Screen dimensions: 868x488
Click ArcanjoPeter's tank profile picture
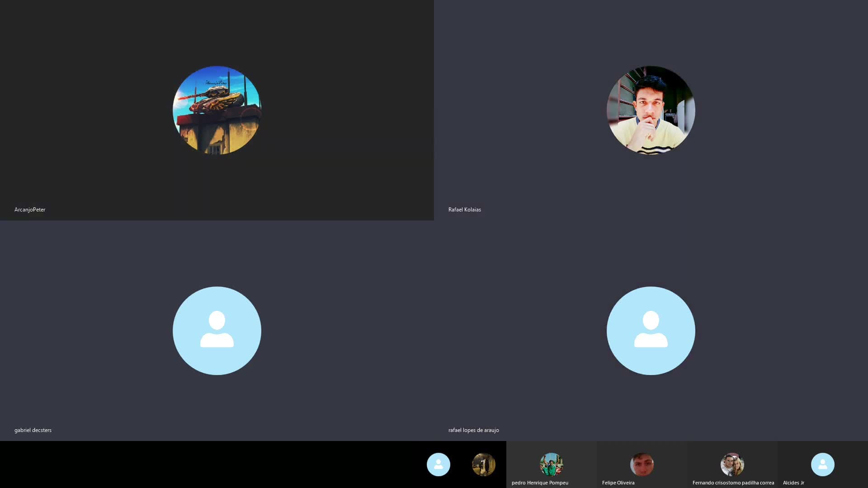pyautogui.click(x=217, y=110)
